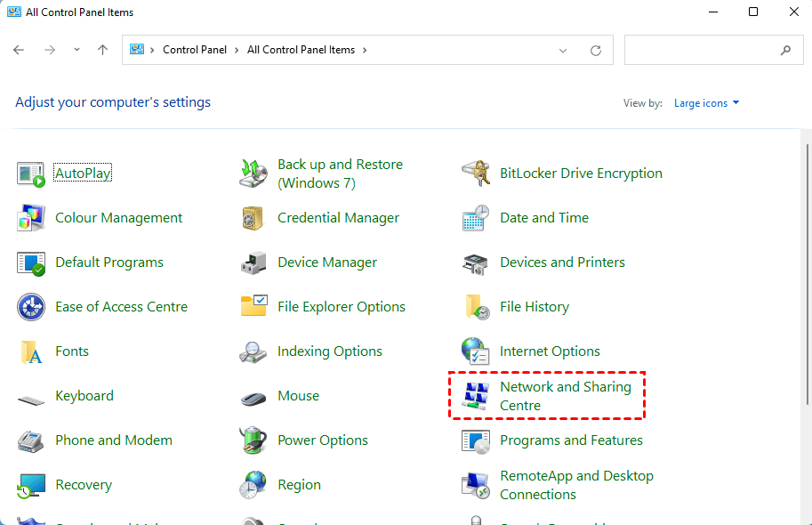
Task: Open the Device Manager icon
Action: pyautogui.click(x=253, y=262)
